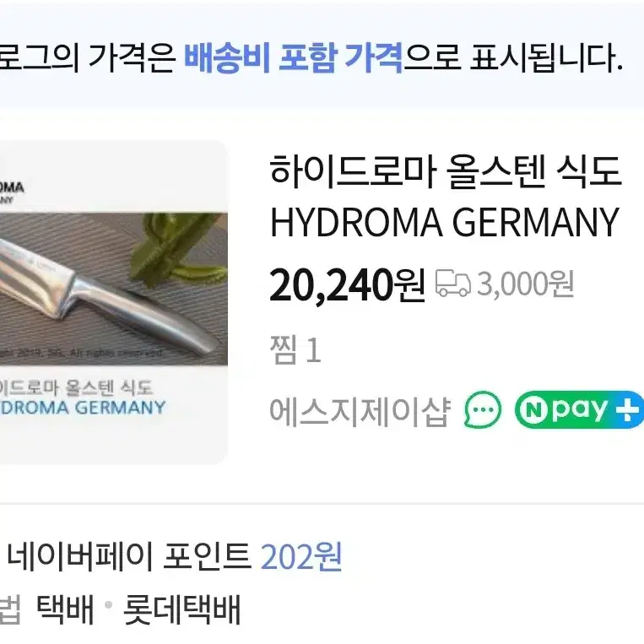Open the green chat talk icon
The width and height of the screenshot is (644, 644).
tap(483, 409)
